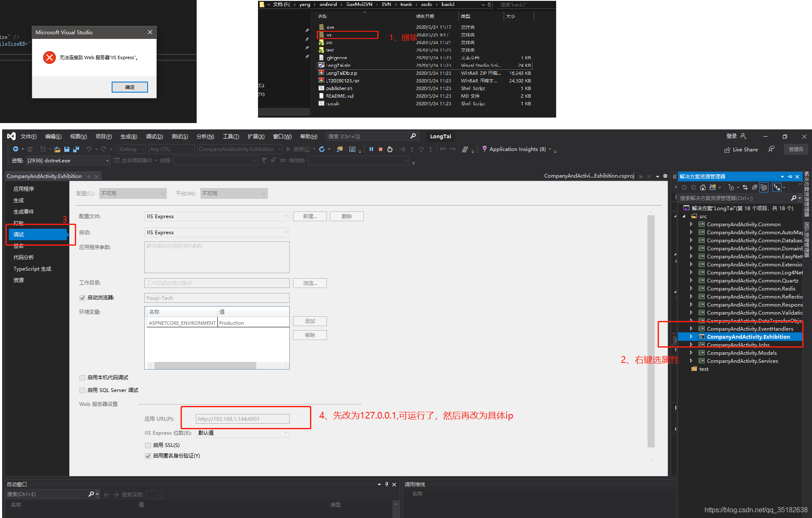Viewport: 812px width, 518px height.
Task: Click the Restart debugging icon
Action: (x=390, y=149)
